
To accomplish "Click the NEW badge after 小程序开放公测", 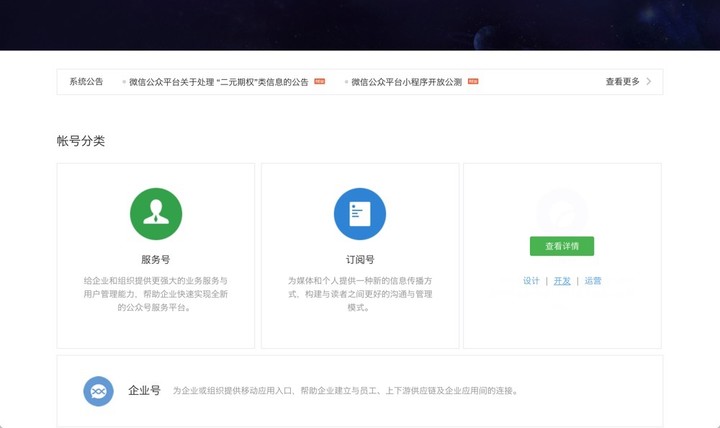I will pos(473,81).
